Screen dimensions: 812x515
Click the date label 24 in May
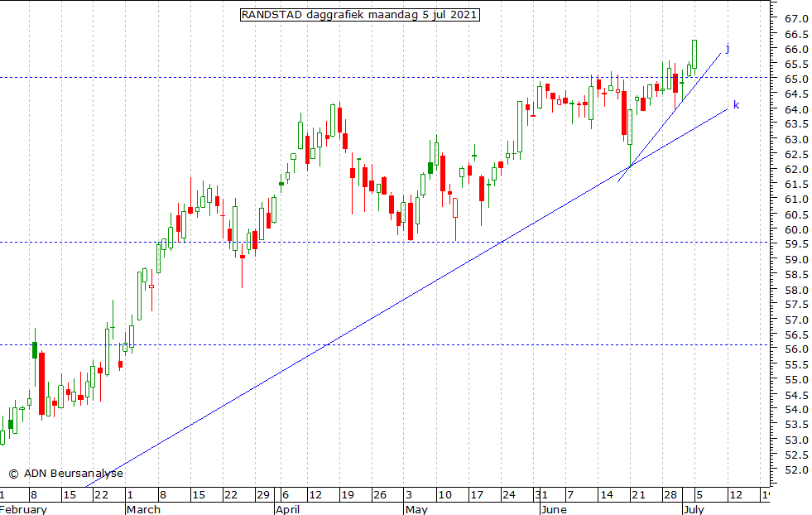[x=508, y=495]
